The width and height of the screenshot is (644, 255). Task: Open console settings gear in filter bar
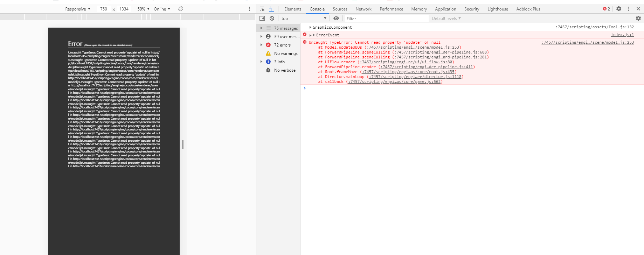point(638,18)
